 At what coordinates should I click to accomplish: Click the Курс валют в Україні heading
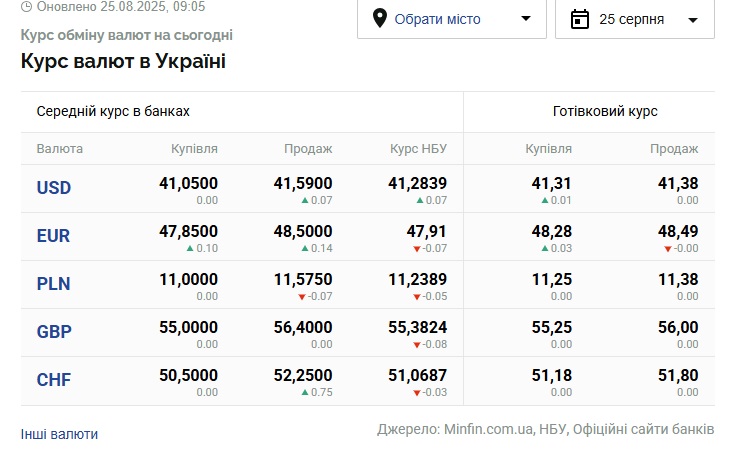123,61
